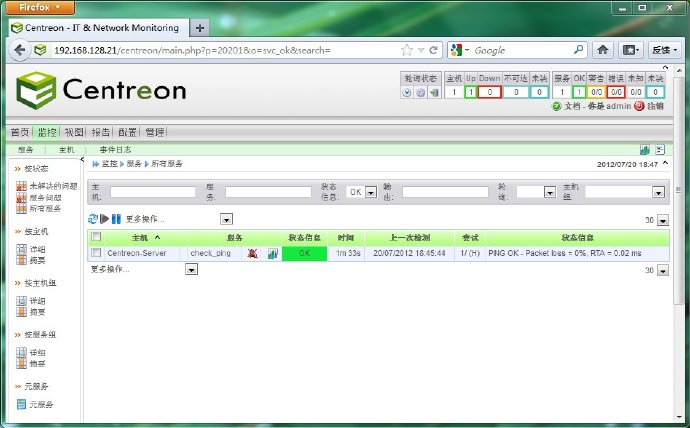
Task: Open the 更多操作 dropdown above the table
Action: tap(226, 219)
